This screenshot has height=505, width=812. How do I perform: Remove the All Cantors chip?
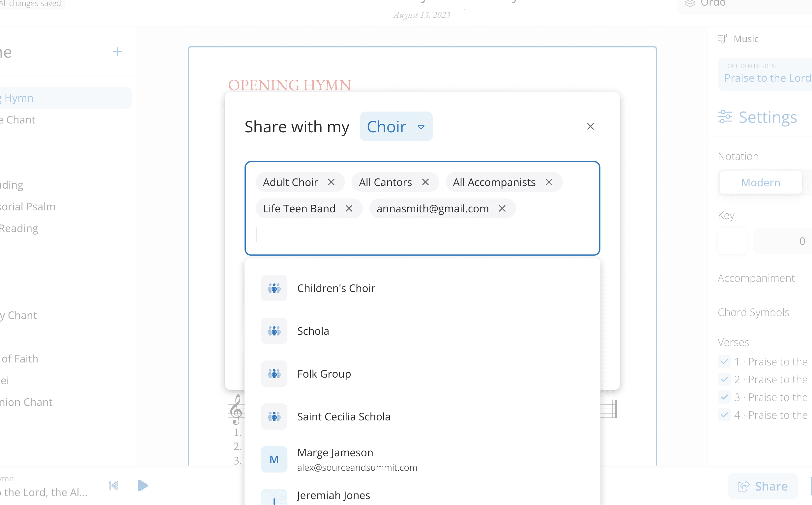tap(425, 182)
